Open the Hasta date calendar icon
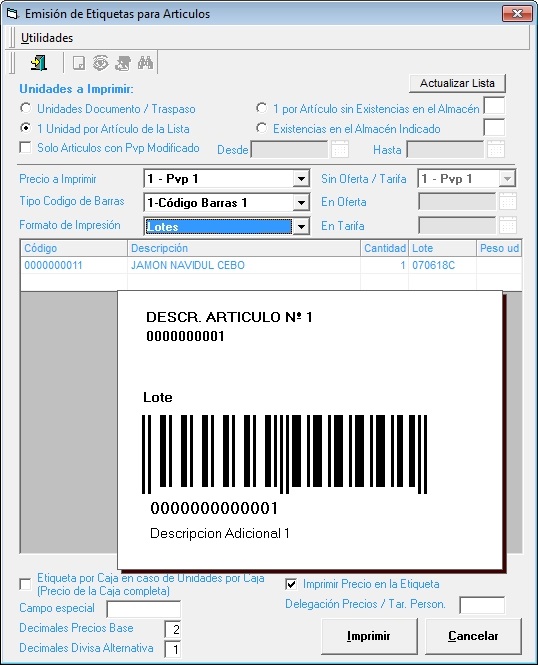 click(x=496, y=149)
